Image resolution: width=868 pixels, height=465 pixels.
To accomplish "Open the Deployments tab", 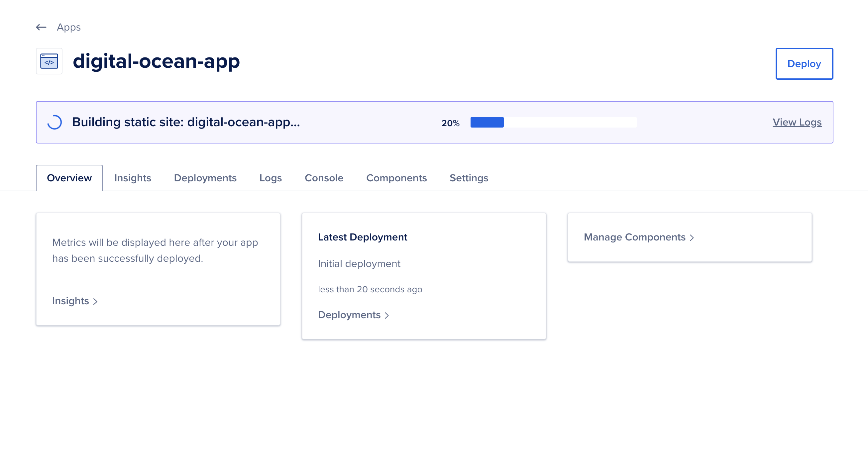I will click(x=205, y=178).
